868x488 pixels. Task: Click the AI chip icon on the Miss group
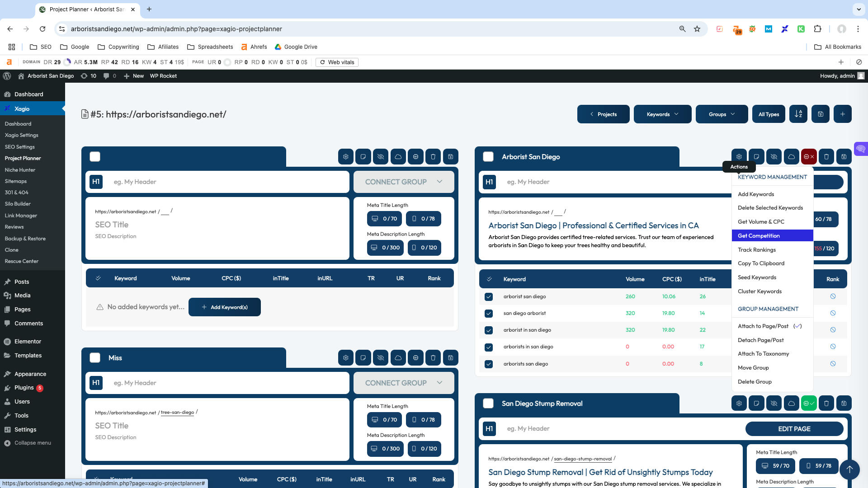click(x=415, y=358)
